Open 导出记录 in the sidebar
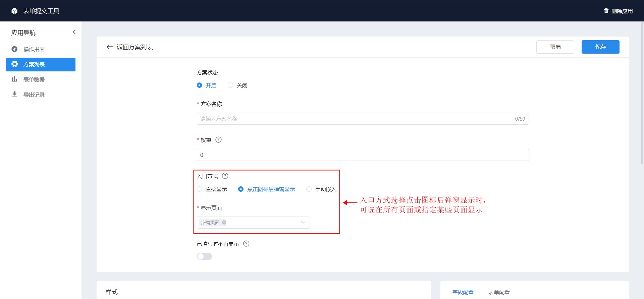The height and width of the screenshot is (299, 644). tap(41, 95)
